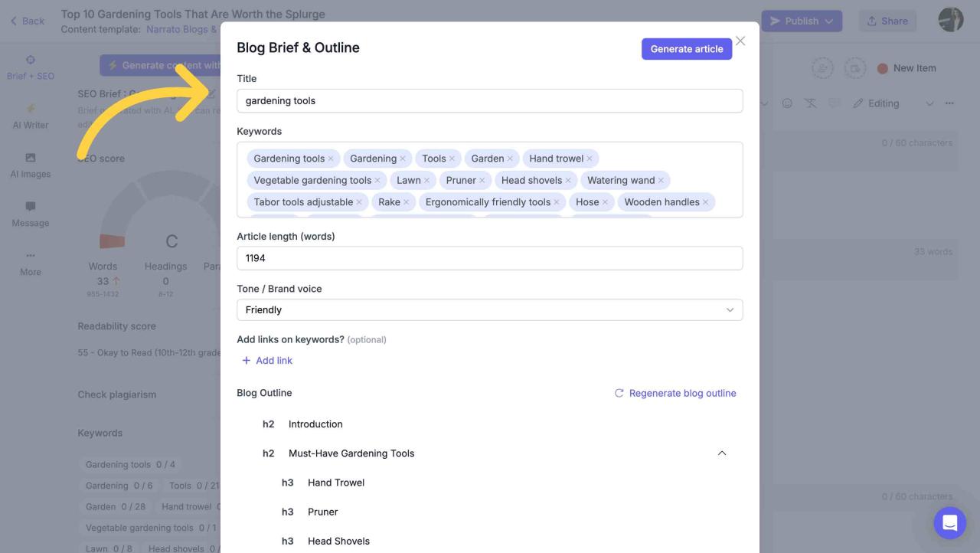Clear text formatting with the Tx icon

click(x=808, y=103)
